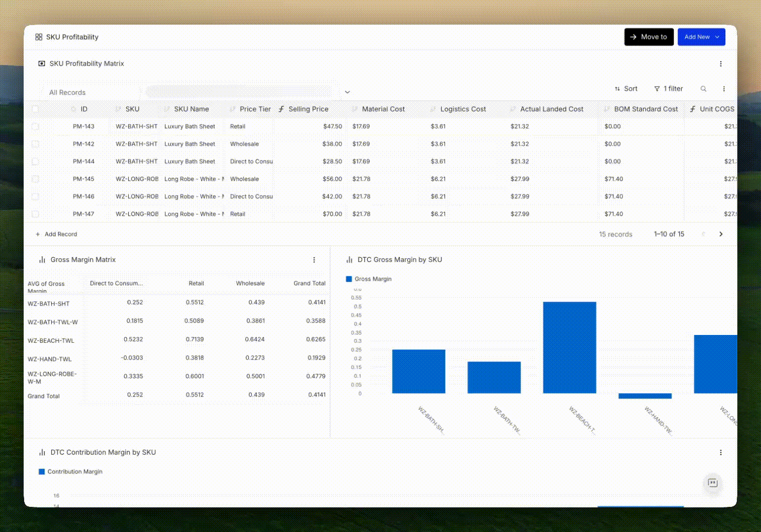Screen dimensions: 761x532
Task: Go to next page of records
Action: [x=721, y=234]
